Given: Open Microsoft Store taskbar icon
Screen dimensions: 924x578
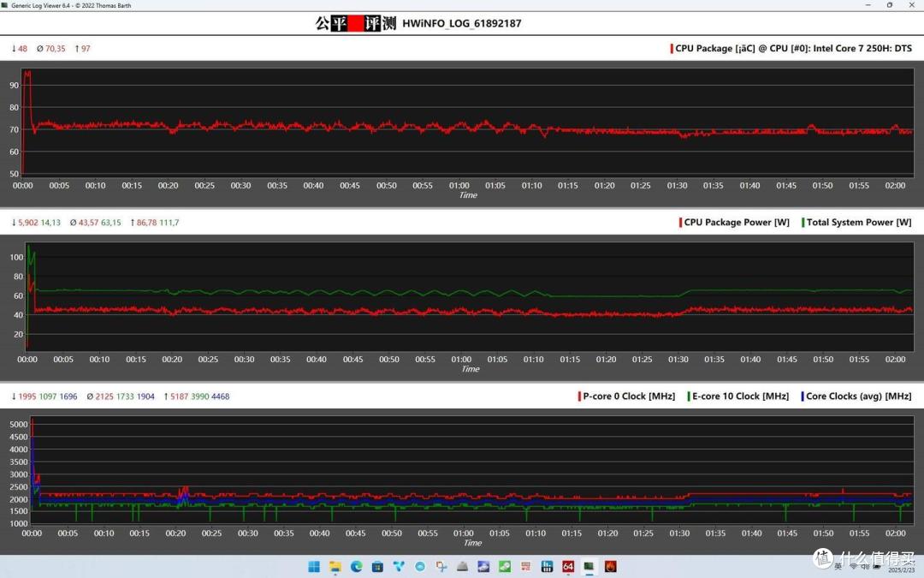Looking at the screenshot, I should click(377, 567).
